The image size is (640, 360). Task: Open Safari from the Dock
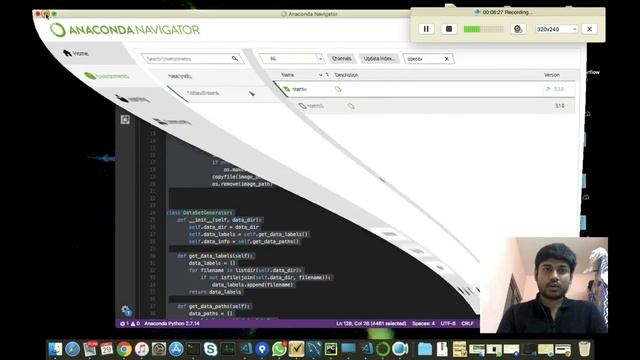(72, 349)
